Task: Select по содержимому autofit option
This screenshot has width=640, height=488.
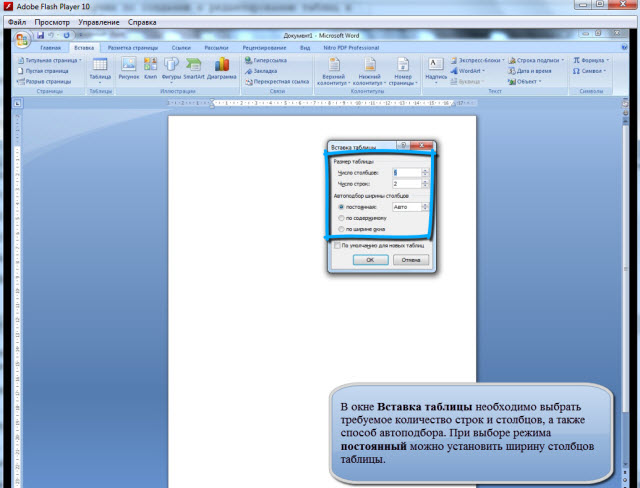Action: coord(362,218)
